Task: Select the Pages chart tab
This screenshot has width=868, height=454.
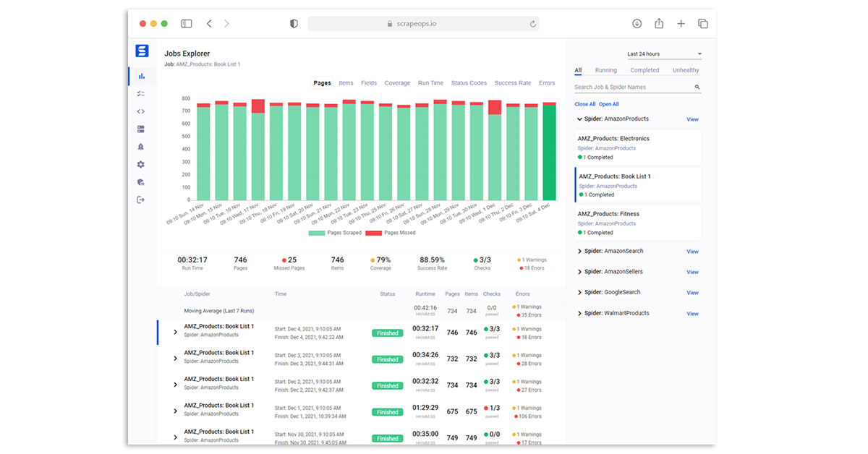Action: tap(323, 83)
